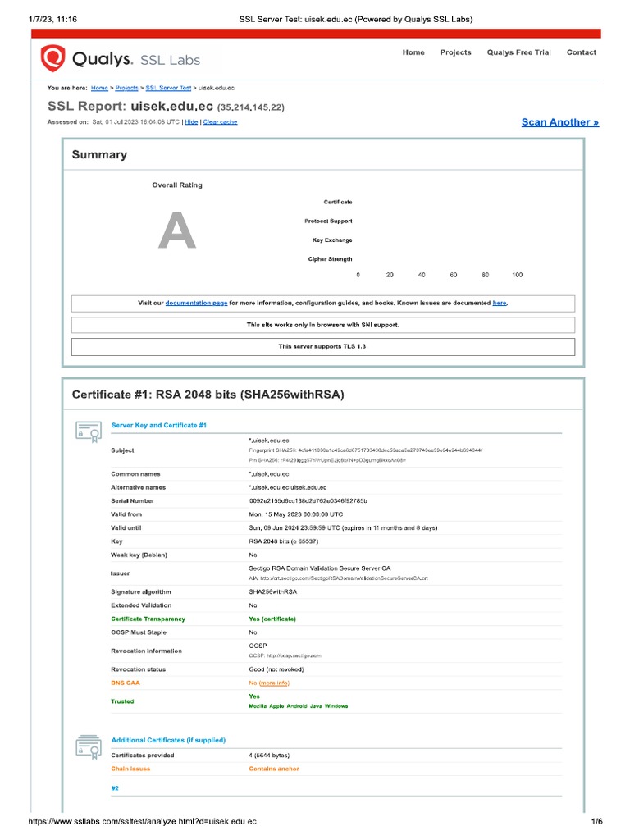The width and height of the screenshot is (630, 840).
Task: Click the Qualys SSL Labs logo
Action: coord(120,58)
